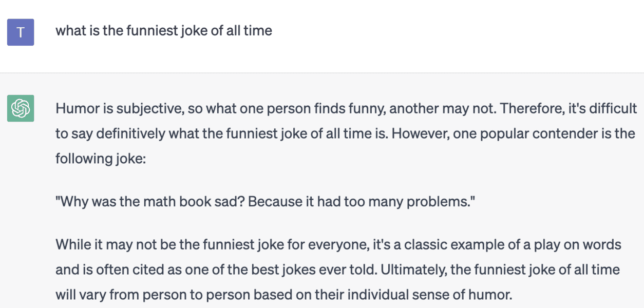Click the question "Why was the math book sad?"
The image size is (644, 308).
click(x=150, y=202)
